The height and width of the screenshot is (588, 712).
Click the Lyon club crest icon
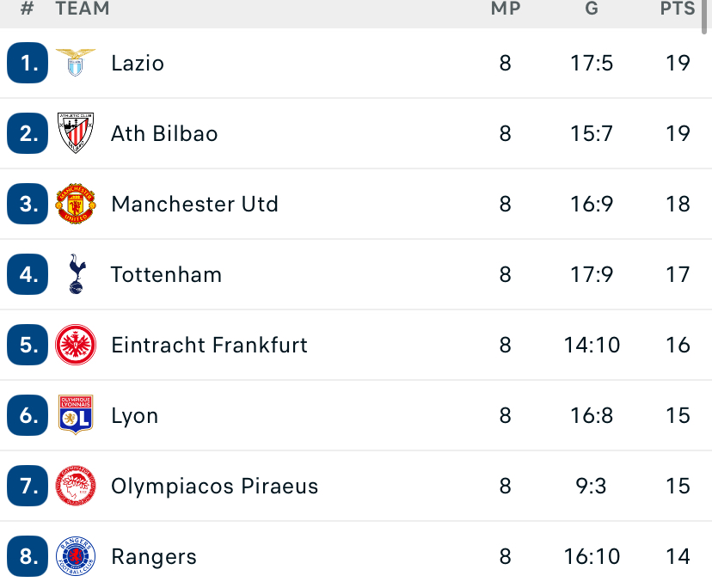pos(76,415)
